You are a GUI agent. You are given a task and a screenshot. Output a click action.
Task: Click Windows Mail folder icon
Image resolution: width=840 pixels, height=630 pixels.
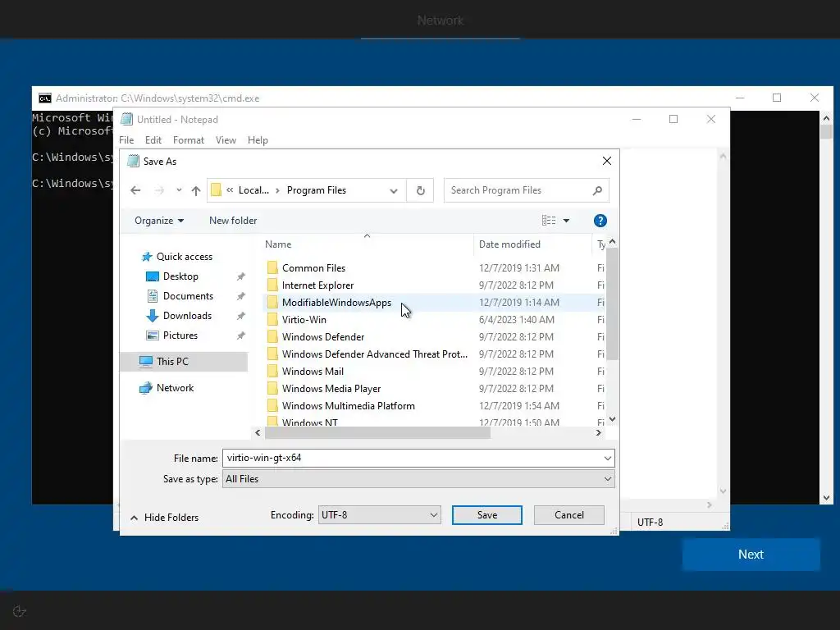(272, 372)
